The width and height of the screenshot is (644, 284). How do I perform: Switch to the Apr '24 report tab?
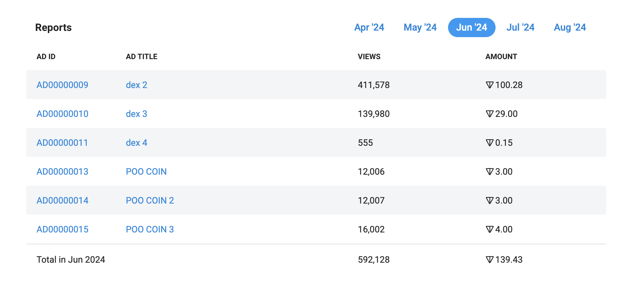[369, 28]
